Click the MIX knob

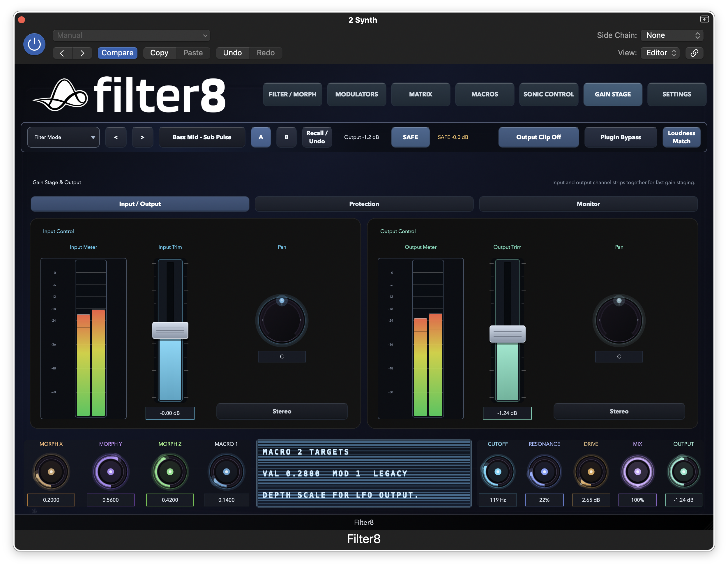[638, 472]
